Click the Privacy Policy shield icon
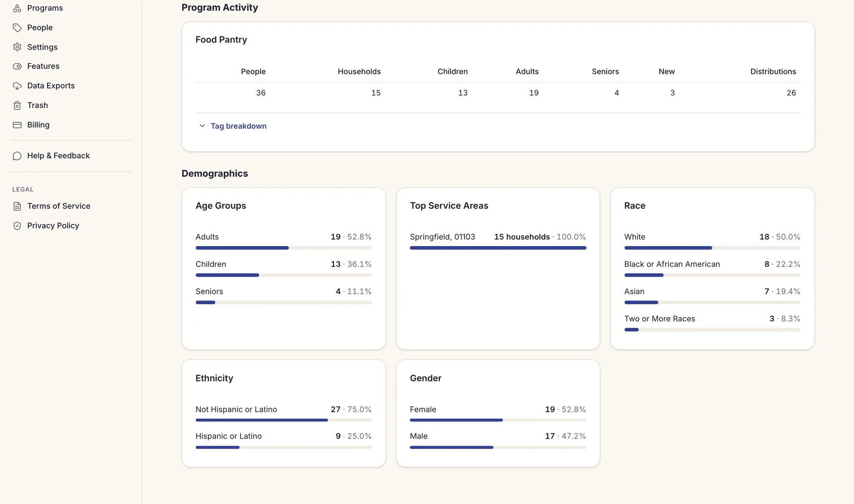The height and width of the screenshot is (504, 854). coord(17,226)
